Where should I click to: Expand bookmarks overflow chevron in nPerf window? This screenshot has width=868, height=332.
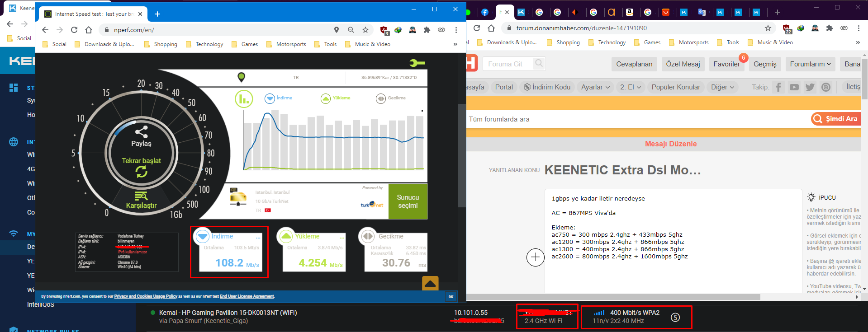(455, 44)
